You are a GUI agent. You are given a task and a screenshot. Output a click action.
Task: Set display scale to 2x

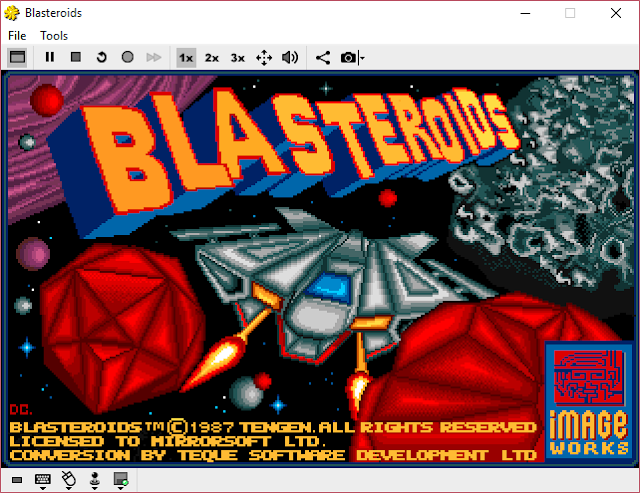[212, 58]
